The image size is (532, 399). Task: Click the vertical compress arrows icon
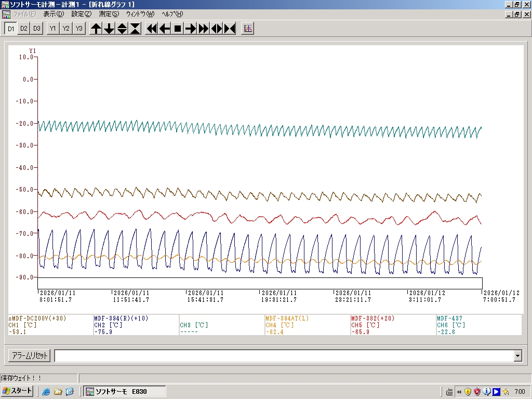point(135,29)
